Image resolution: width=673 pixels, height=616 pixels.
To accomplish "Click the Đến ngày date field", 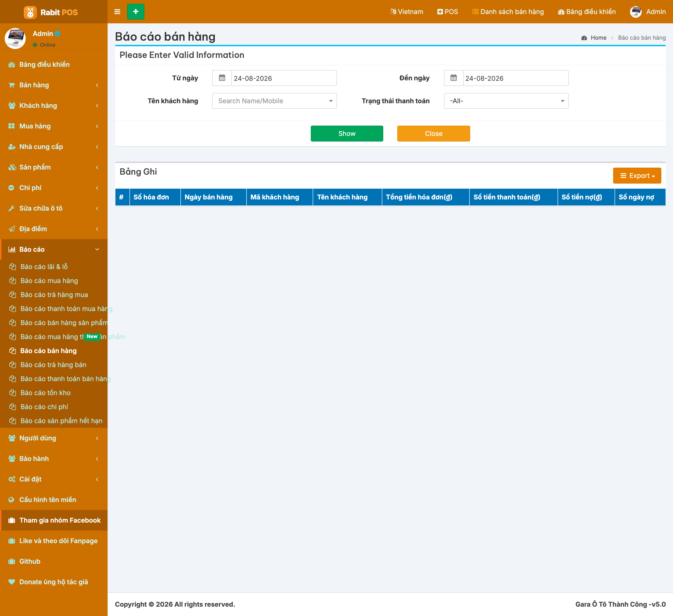I will pyautogui.click(x=516, y=78).
